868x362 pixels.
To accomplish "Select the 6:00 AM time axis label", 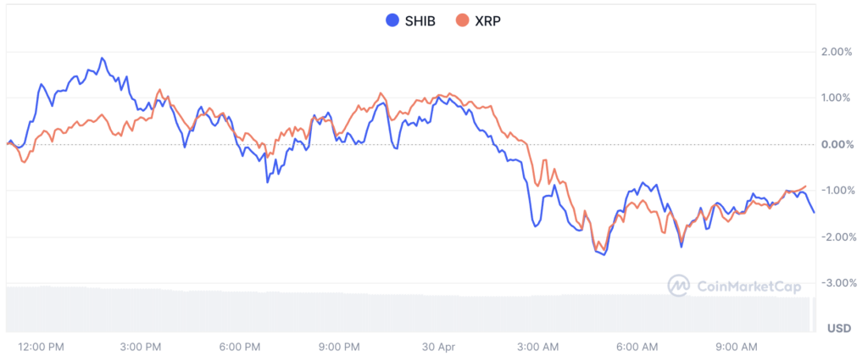I will click(637, 347).
